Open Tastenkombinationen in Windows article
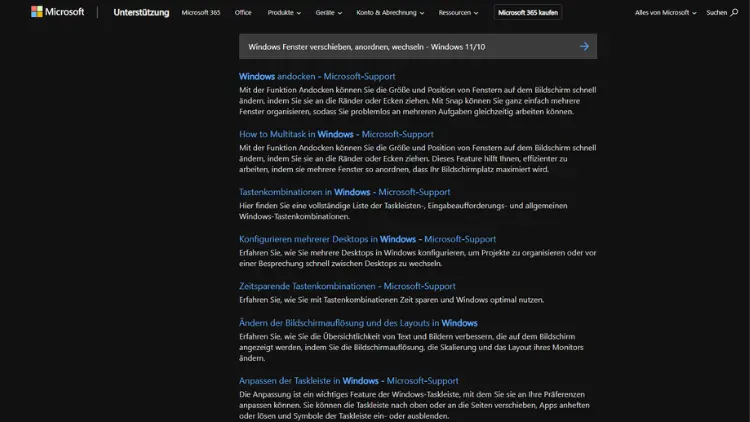 click(x=344, y=192)
